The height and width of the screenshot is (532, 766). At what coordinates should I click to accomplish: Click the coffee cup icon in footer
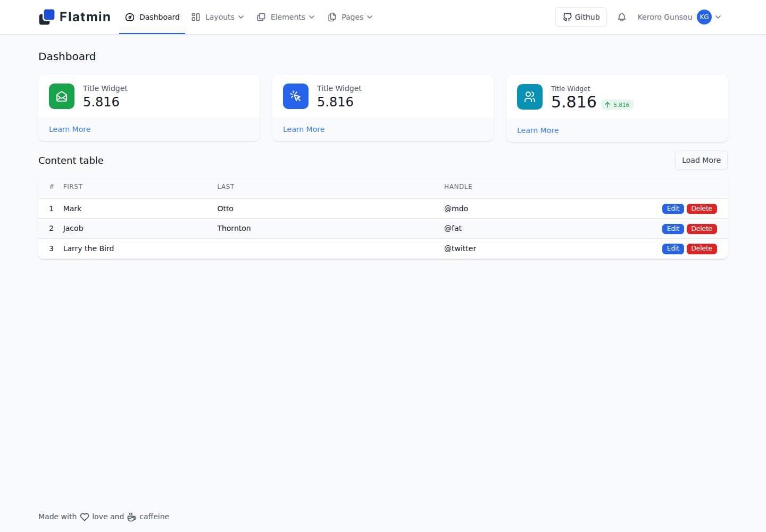(132, 517)
